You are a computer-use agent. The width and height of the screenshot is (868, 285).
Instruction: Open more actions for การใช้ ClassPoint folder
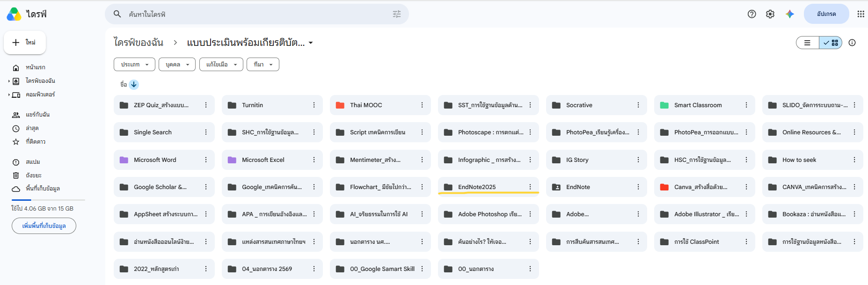[746, 242]
